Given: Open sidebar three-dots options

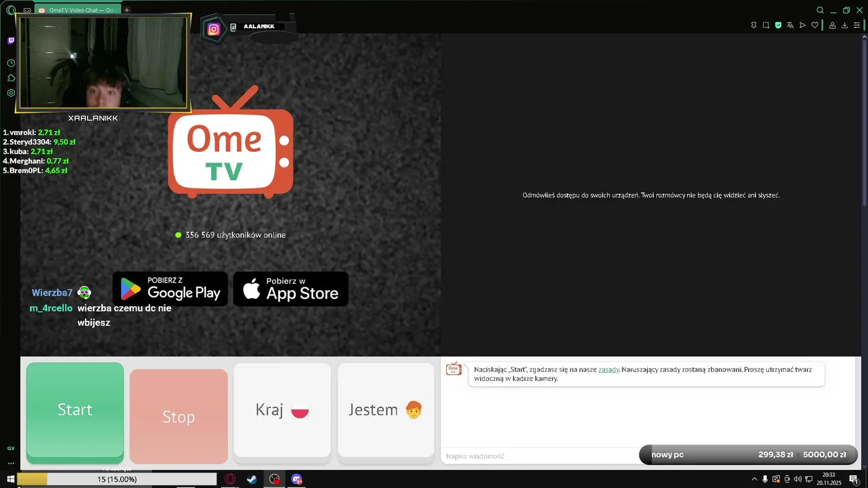Looking at the screenshot, I should pos(11,463).
